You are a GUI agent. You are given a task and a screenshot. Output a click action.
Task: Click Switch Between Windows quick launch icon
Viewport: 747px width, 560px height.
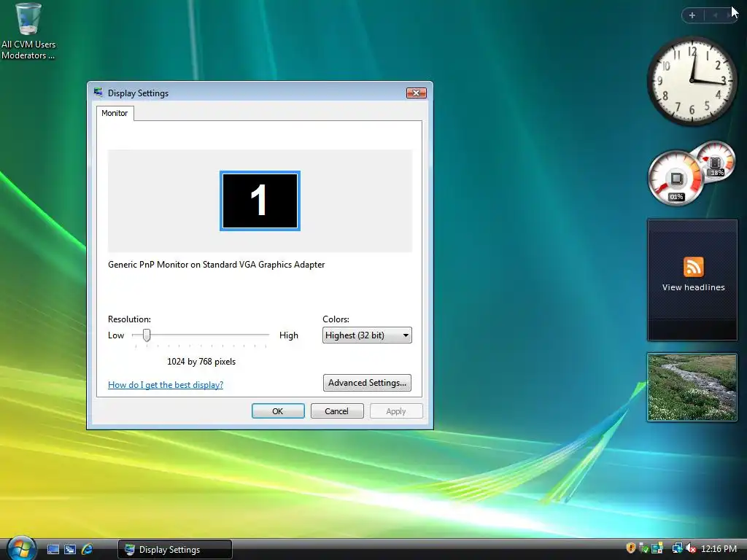(x=70, y=550)
